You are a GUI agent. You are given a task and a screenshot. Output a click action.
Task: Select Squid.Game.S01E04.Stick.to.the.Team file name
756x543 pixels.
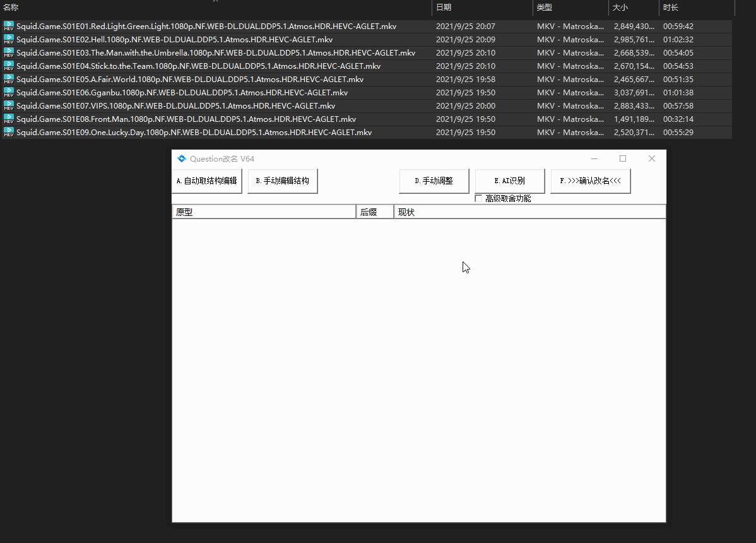(x=198, y=66)
